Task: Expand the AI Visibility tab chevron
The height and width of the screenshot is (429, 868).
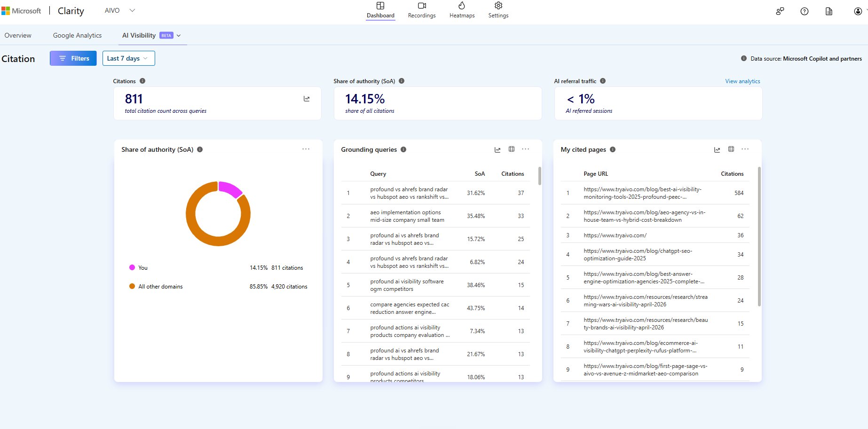Action: click(x=179, y=35)
